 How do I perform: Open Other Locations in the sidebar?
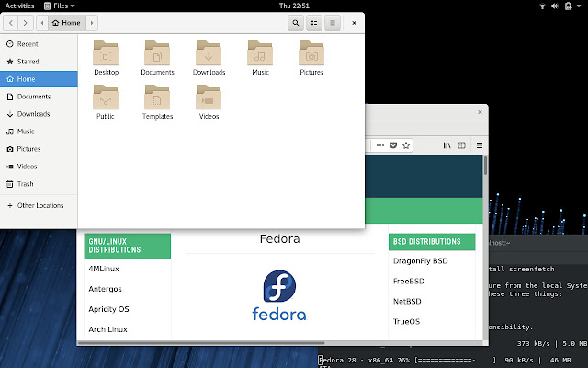click(39, 205)
